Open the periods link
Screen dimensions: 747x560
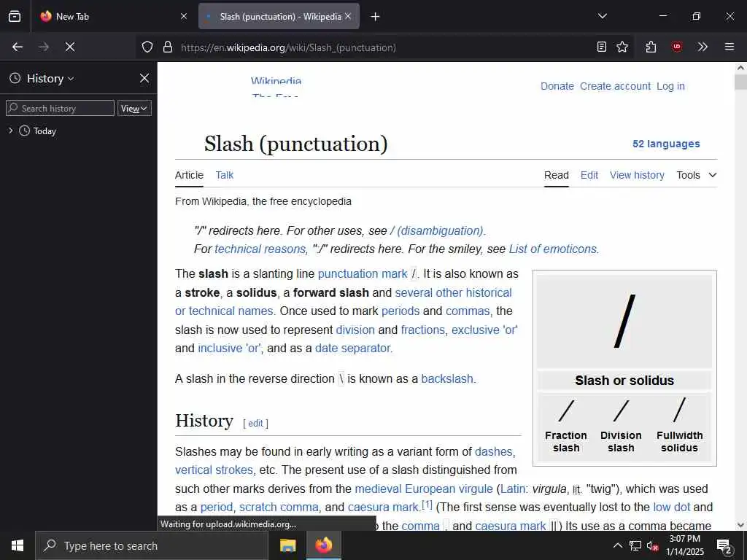point(400,311)
